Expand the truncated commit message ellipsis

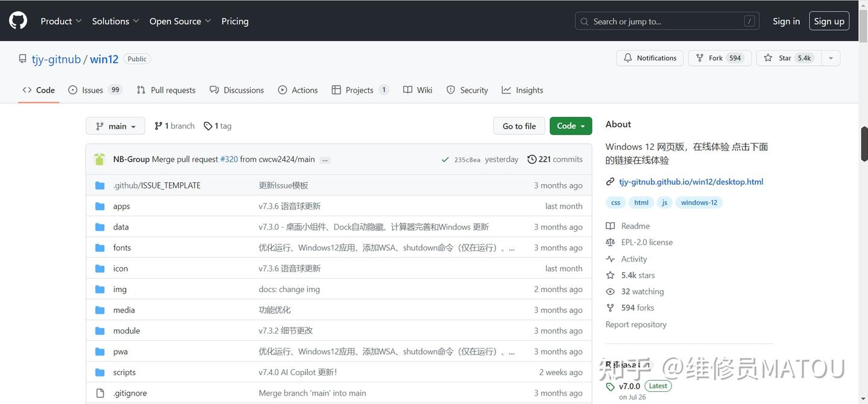[x=325, y=160]
